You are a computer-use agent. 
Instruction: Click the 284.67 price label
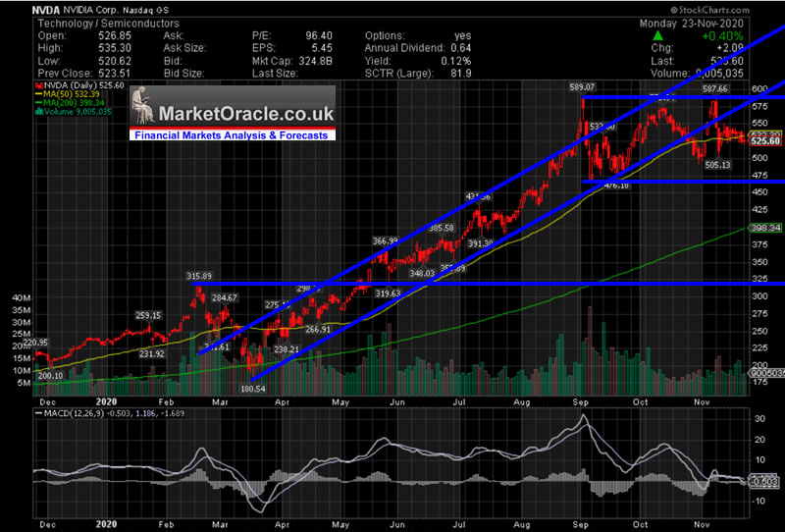pyautogui.click(x=225, y=298)
